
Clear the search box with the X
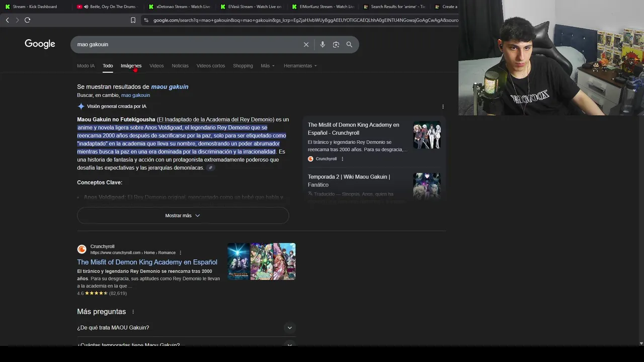coord(306,44)
